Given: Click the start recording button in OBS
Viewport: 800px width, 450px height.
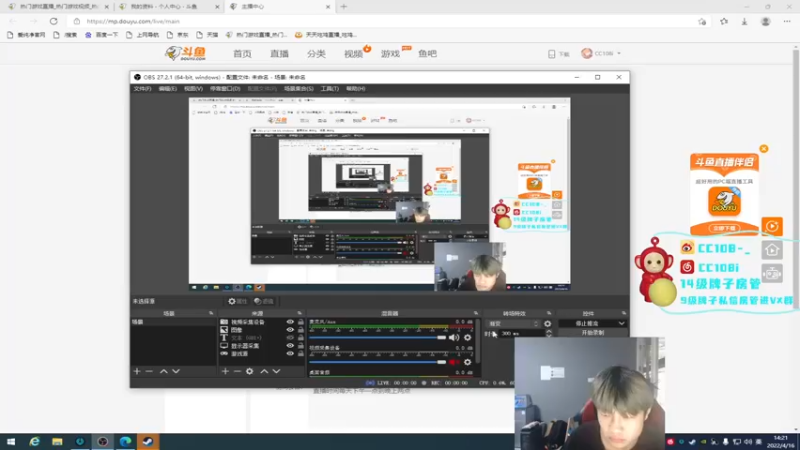Looking at the screenshot, I should 592,333.
